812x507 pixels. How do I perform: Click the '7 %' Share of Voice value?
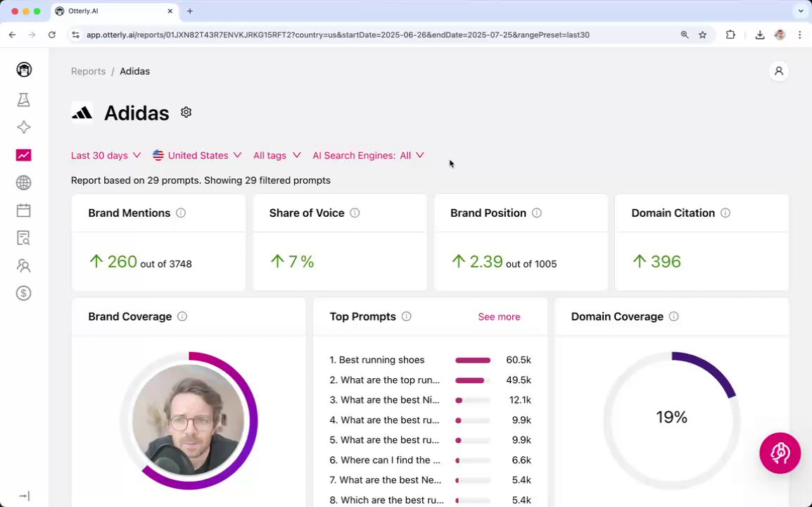301,262
